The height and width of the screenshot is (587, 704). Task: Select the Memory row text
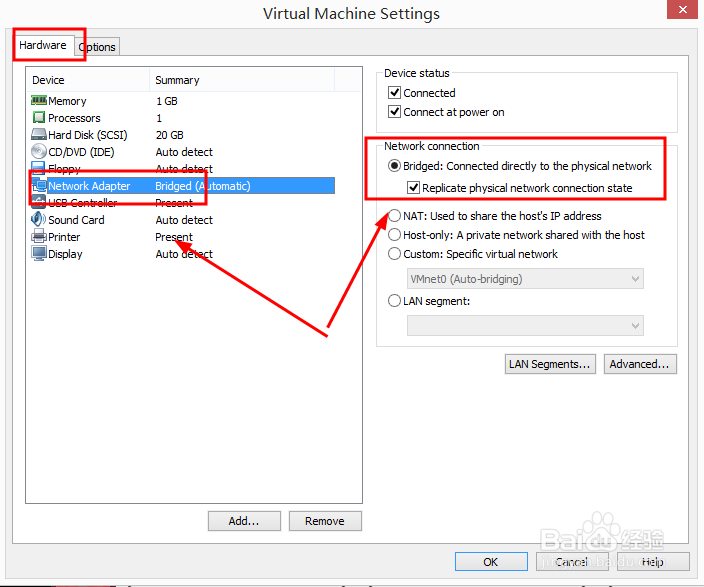[x=67, y=101]
